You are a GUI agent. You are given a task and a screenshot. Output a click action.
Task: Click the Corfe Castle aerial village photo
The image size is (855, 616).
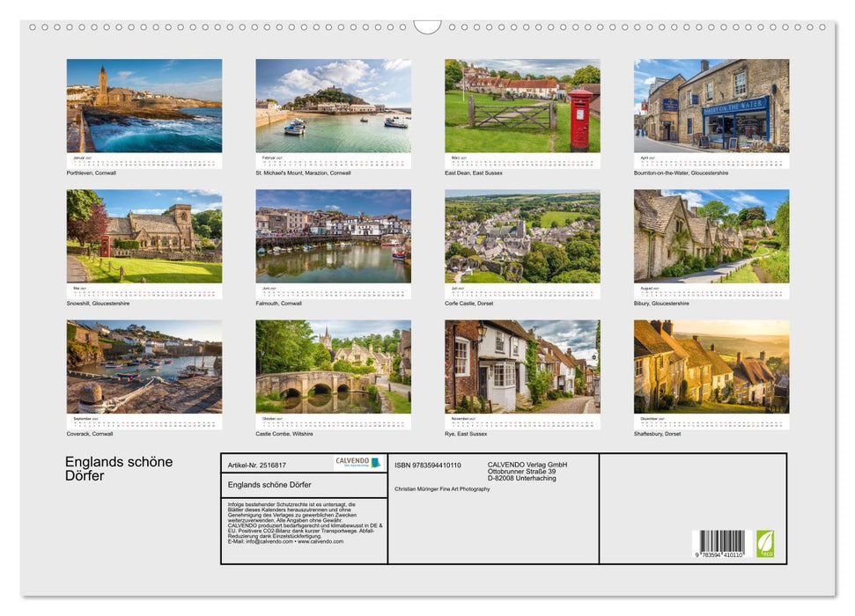pos(522,236)
